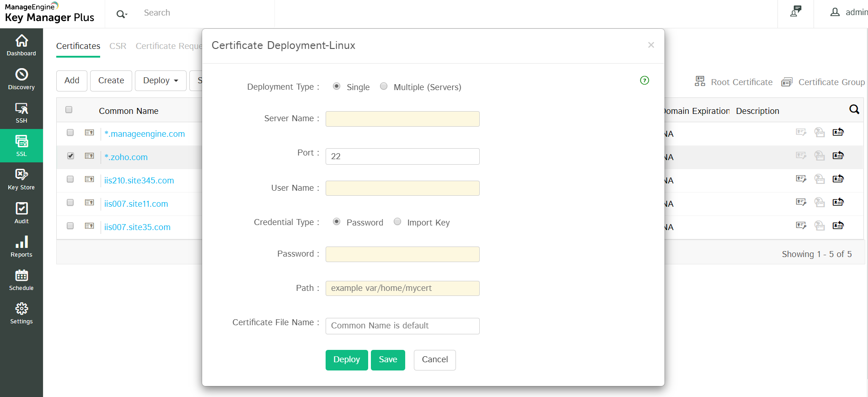Select Multiple (Servers) deployment type

[x=384, y=86]
